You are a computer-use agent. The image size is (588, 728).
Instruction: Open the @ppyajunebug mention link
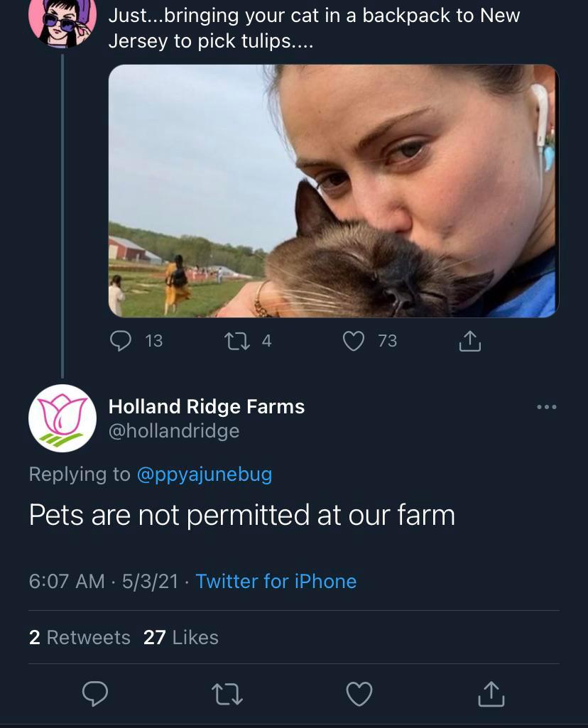point(204,474)
